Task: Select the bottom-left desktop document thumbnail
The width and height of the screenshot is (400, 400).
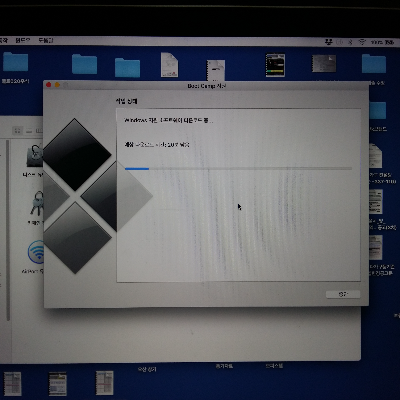Action: pos(13,384)
